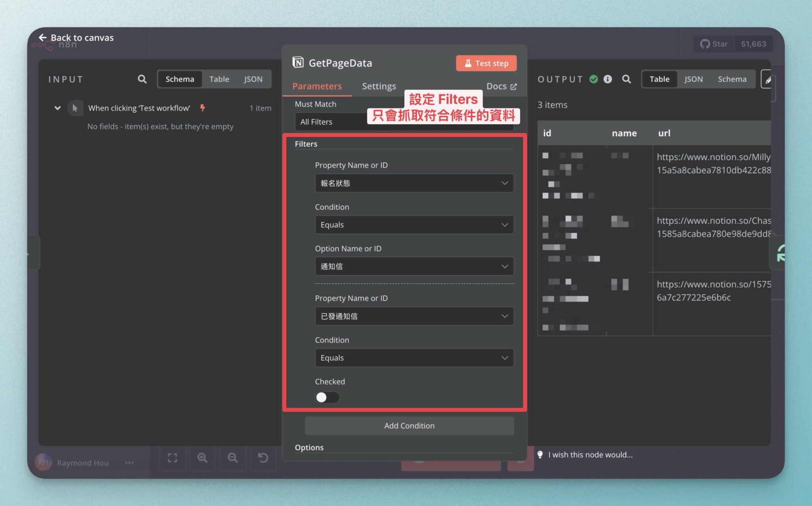The width and height of the screenshot is (812, 506).
Task: Select OUTPUT Table view
Action: click(x=659, y=79)
